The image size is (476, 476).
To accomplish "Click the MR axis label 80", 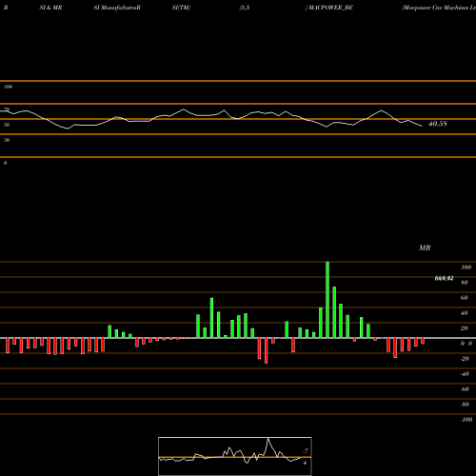I will pyautogui.click(x=465, y=283).
